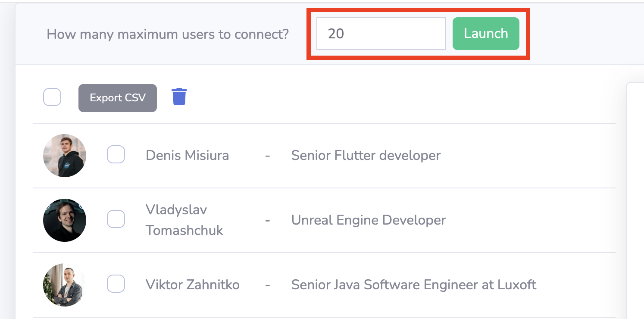644x319 pixels.
Task: Click the name Viktor Zahnitko
Action: 193,285
